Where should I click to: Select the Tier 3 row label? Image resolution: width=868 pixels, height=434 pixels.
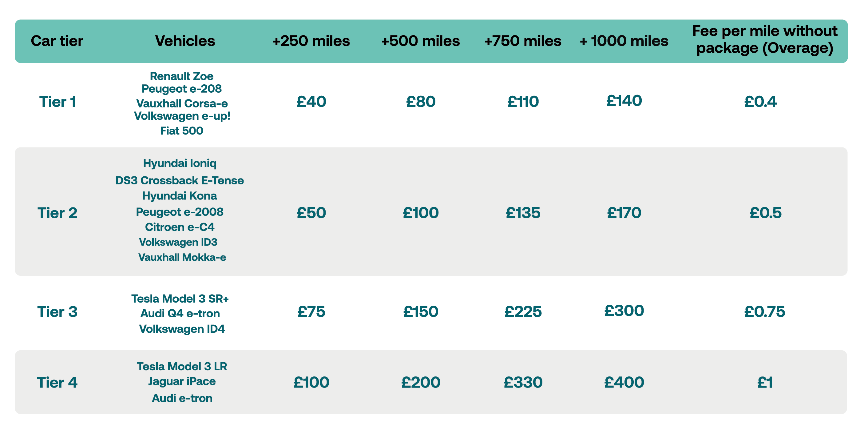click(x=57, y=312)
